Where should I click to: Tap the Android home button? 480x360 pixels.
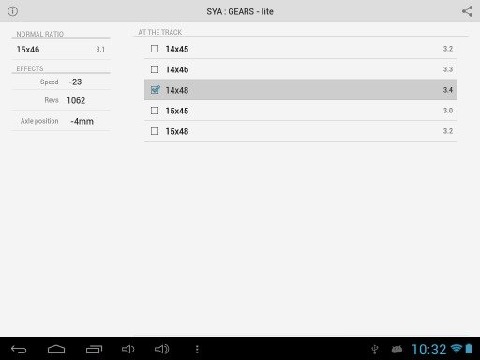pos(57,349)
